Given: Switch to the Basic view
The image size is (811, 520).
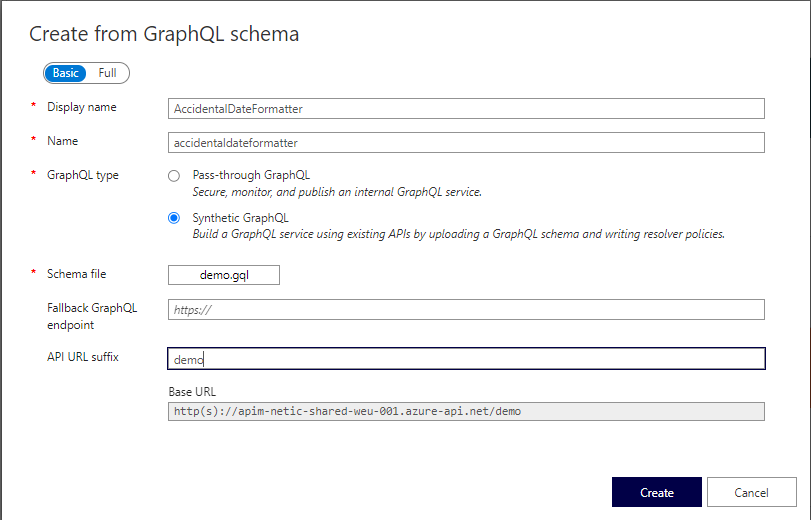Looking at the screenshot, I should point(66,73).
